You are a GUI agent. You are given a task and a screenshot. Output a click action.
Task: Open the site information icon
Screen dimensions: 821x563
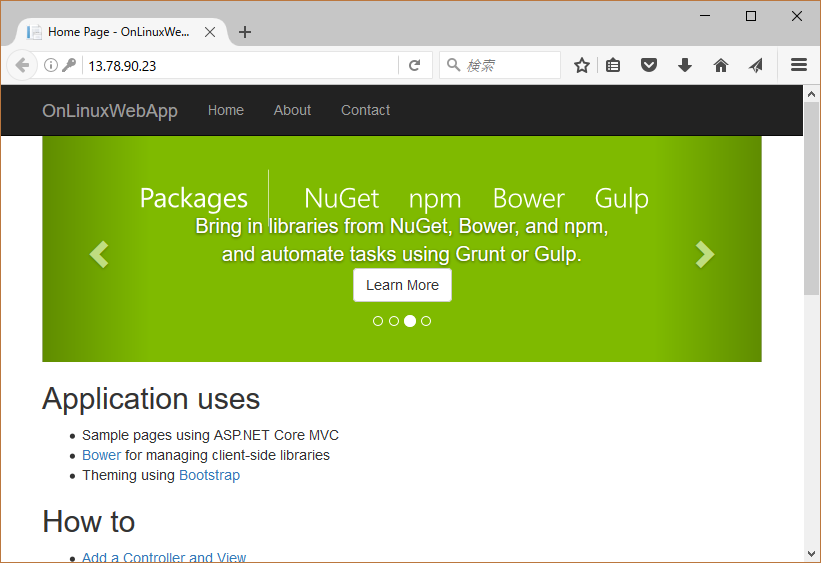coord(51,65)
